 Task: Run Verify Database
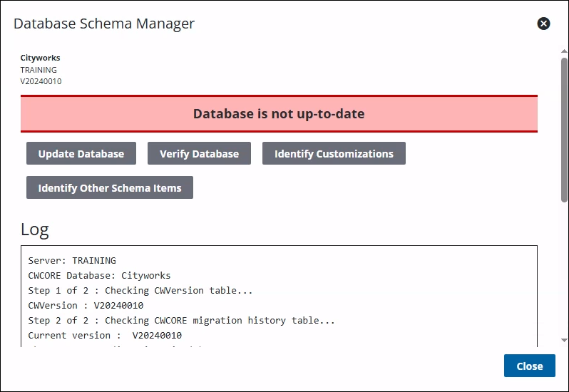coord(199,153)
